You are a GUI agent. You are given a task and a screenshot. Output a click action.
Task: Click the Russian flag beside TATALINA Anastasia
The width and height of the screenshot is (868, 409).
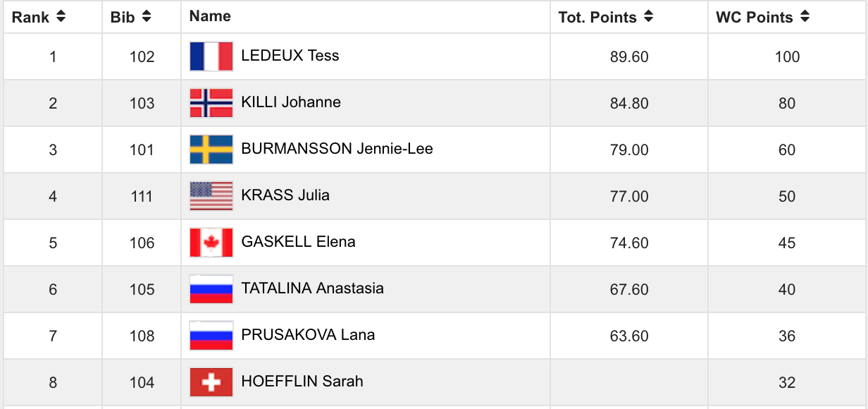tap(211, 289)
